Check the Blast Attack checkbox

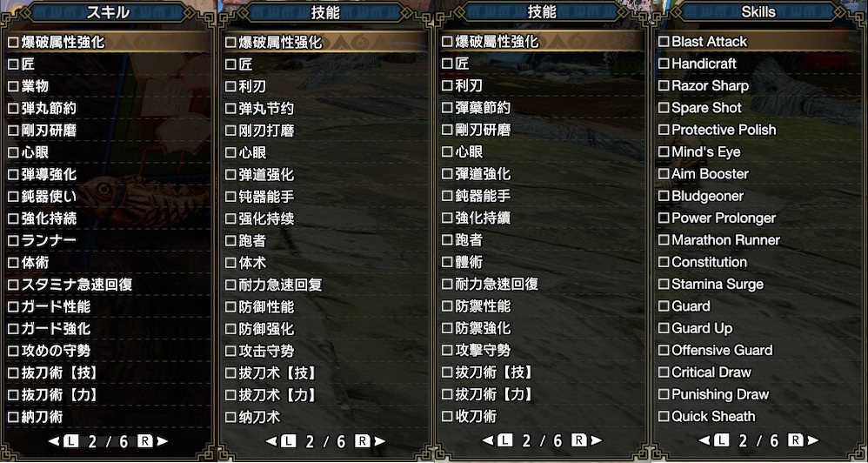click(x=664, y=42)
